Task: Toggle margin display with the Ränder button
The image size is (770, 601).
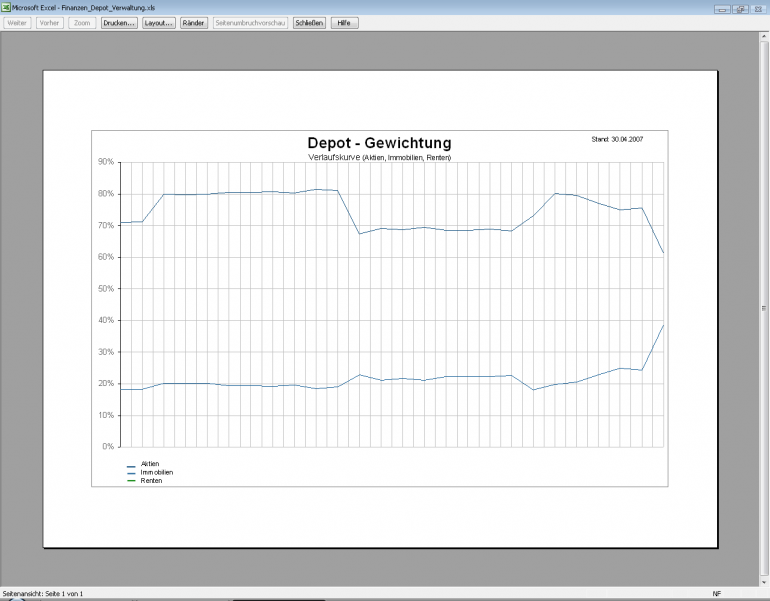Action: coord(193,22)
